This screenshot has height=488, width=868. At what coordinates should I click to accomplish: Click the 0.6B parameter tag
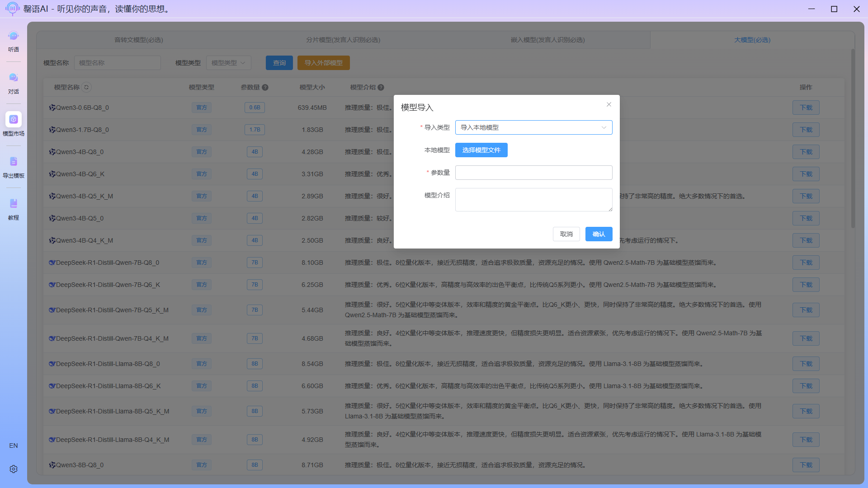255,108
